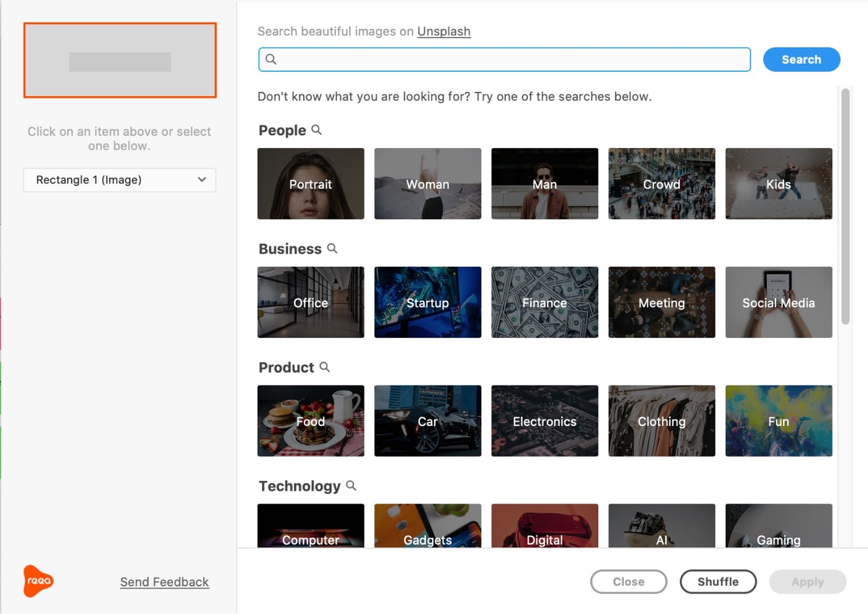Open the Unsplash link
This screenshot has height=614, width=868.
443,31
